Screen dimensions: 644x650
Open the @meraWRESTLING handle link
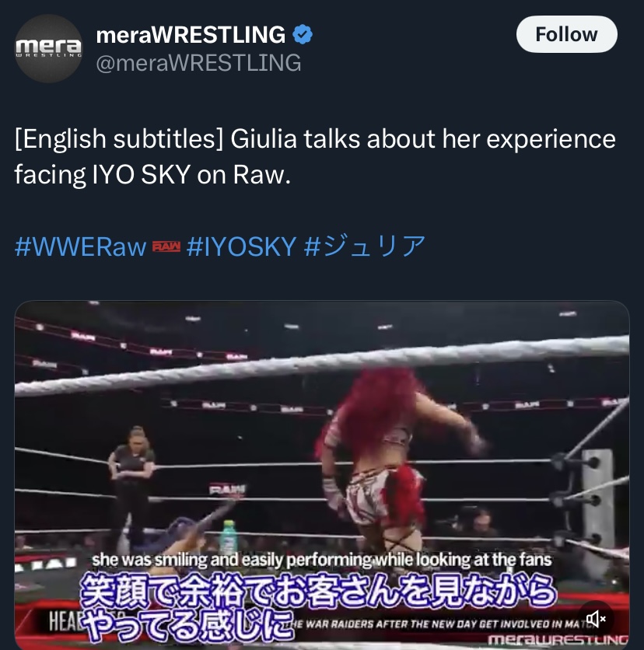tap(198, 63)
